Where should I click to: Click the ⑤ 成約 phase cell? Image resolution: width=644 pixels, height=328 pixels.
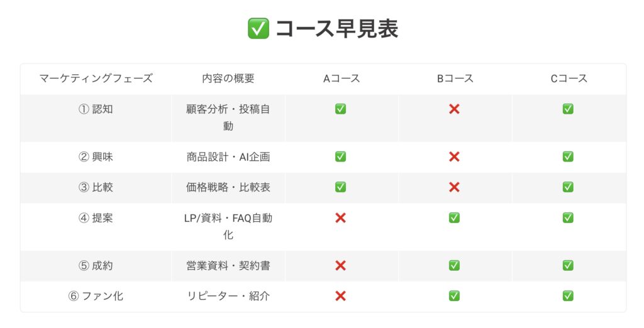click(x=96, y=266)
